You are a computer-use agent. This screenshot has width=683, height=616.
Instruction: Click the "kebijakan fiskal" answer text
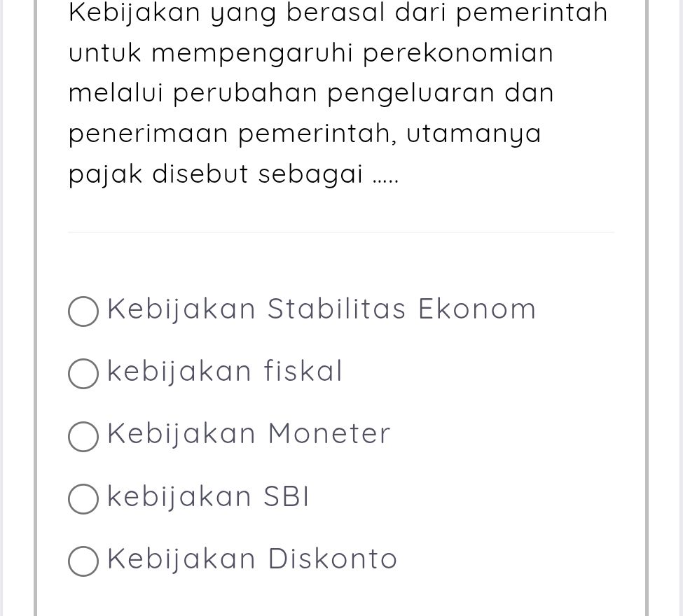tap(224, 370)
